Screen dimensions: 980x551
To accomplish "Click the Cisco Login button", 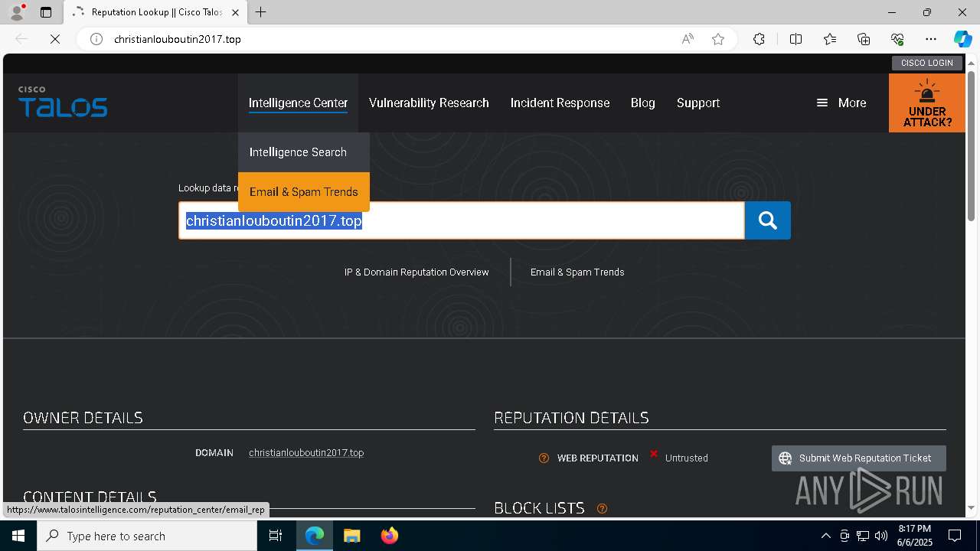I will point(927,63).
